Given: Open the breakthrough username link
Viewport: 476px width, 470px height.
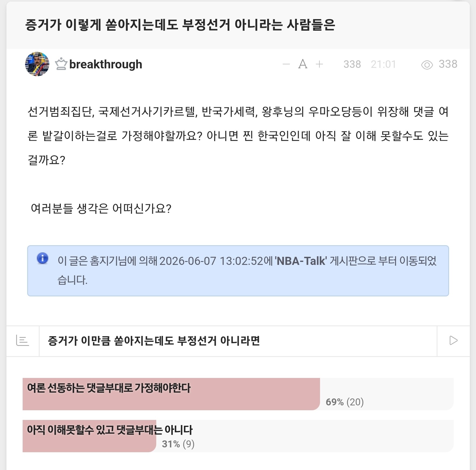Looking at the screenshot, I should pos(106,64).
